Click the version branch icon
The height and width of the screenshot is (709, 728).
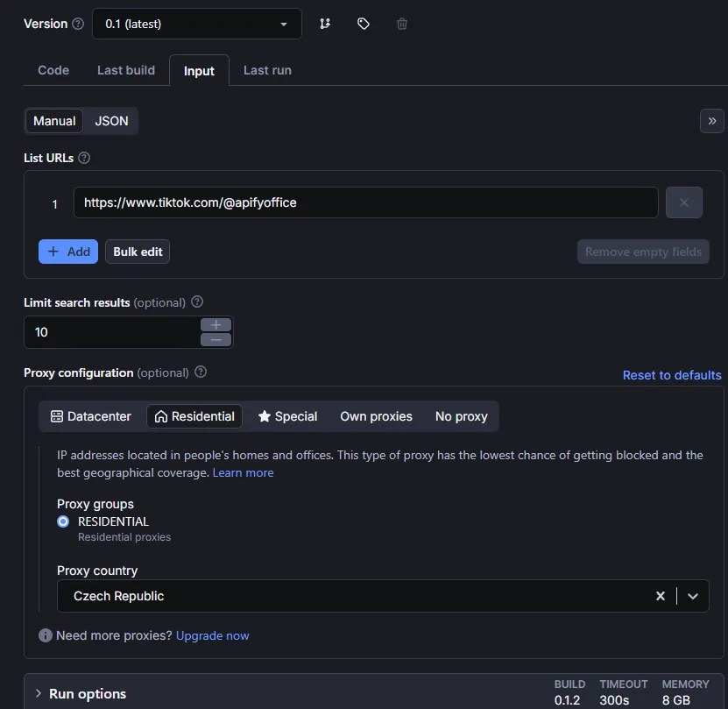[325, 24]
